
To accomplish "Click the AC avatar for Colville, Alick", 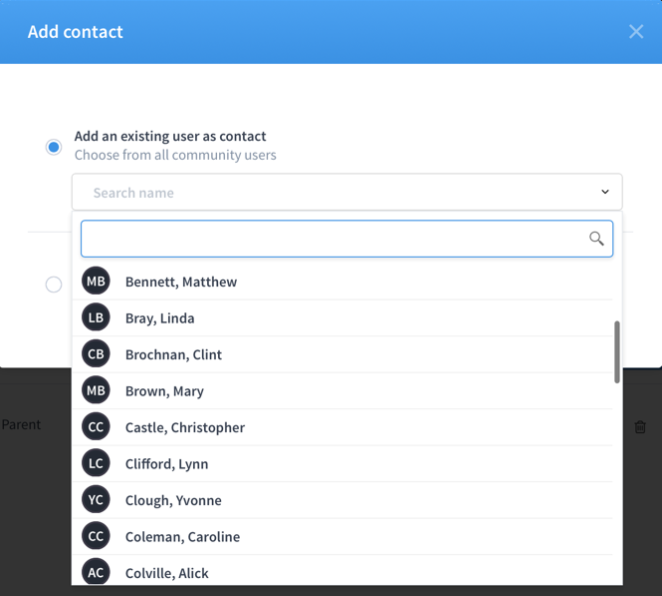I will coord(96,572).
